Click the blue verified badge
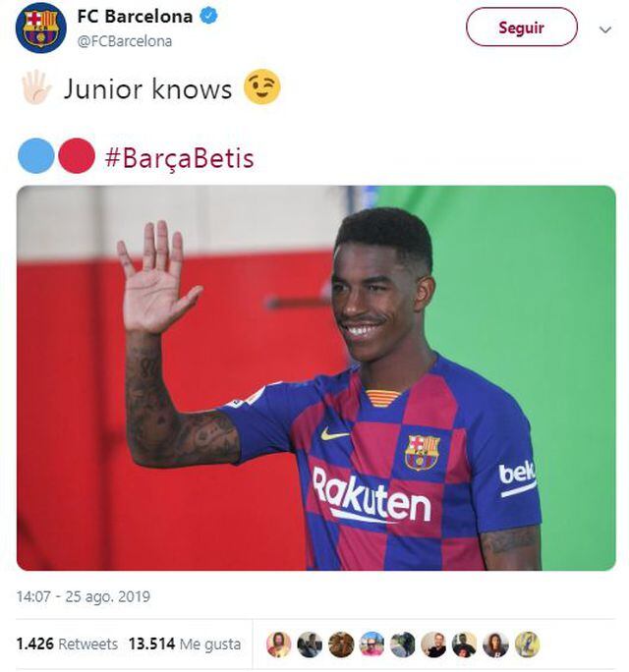The height and width of the screenshot is (672, 629). tap(211, 17)
